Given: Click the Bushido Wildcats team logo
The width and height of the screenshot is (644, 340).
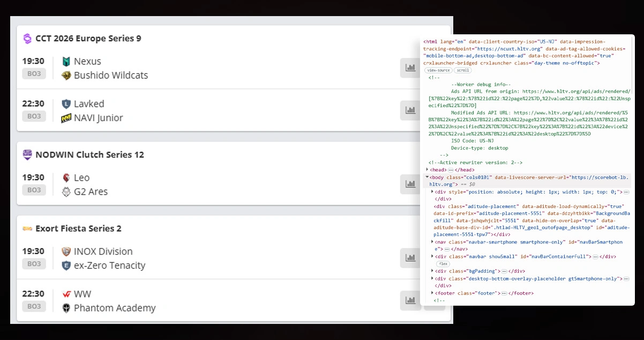Looking at the screenshot, I should 66,76.
